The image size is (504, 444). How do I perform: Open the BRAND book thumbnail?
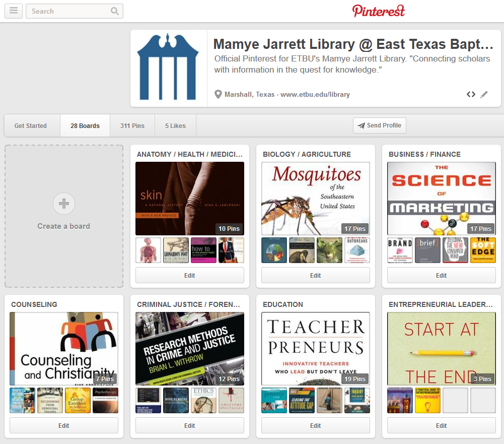tap(400, 250)
